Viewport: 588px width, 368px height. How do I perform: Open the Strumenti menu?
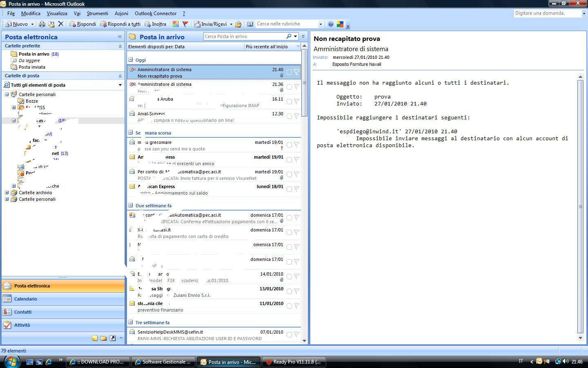point(98,13)
